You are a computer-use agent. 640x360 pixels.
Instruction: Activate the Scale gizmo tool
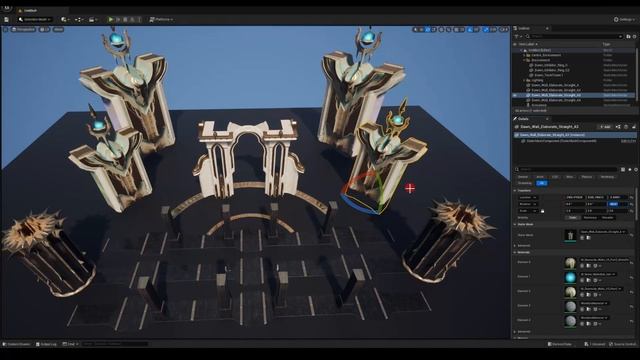(433, 29)
